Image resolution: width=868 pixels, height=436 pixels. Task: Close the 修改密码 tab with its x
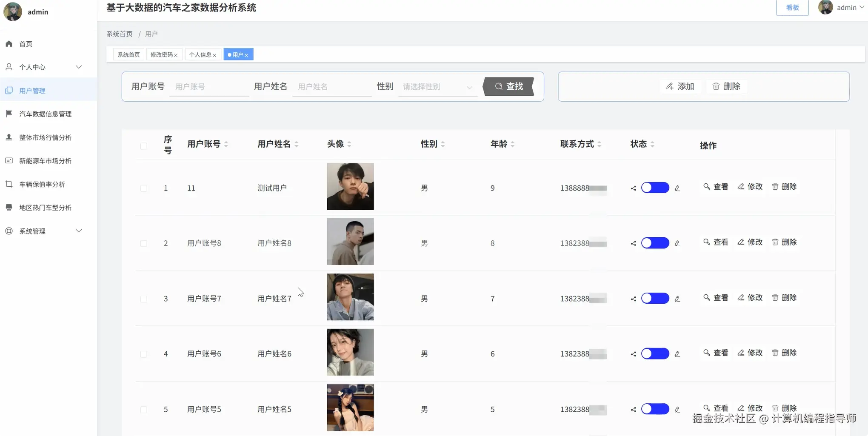click(x=176, y=55)
